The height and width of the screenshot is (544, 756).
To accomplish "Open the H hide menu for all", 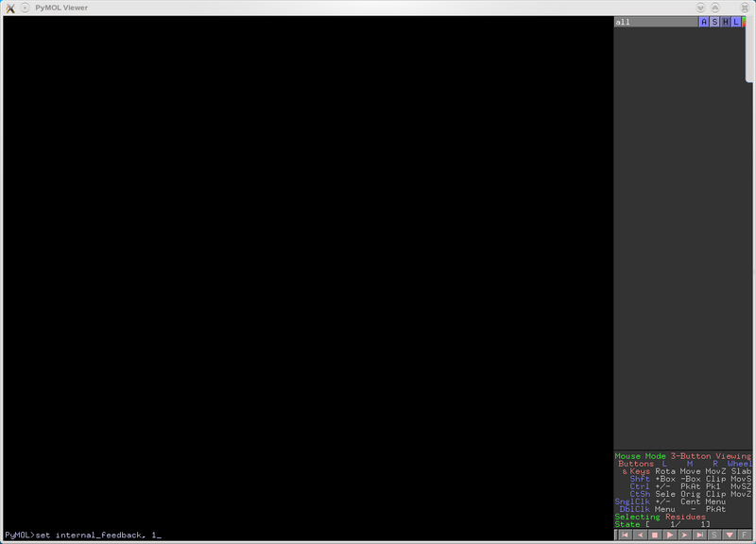I will [x=726, y=22].
